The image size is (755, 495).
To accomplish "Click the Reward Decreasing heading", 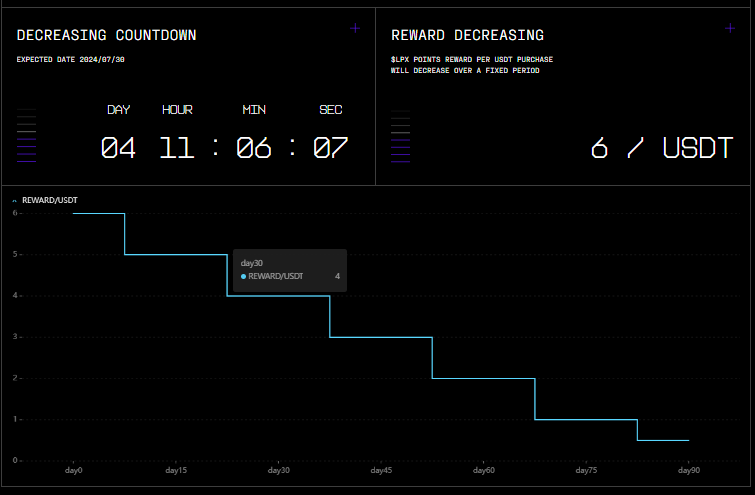I will click(x=467, y=35).
